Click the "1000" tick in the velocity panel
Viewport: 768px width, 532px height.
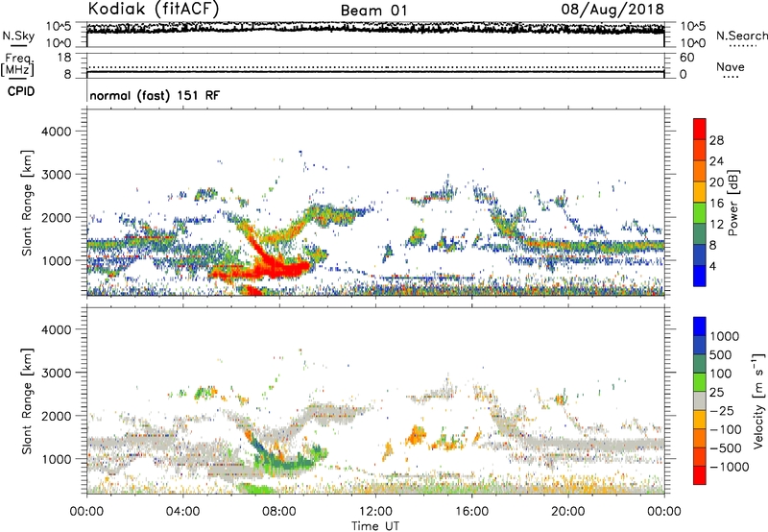click(x=56, y=459)
